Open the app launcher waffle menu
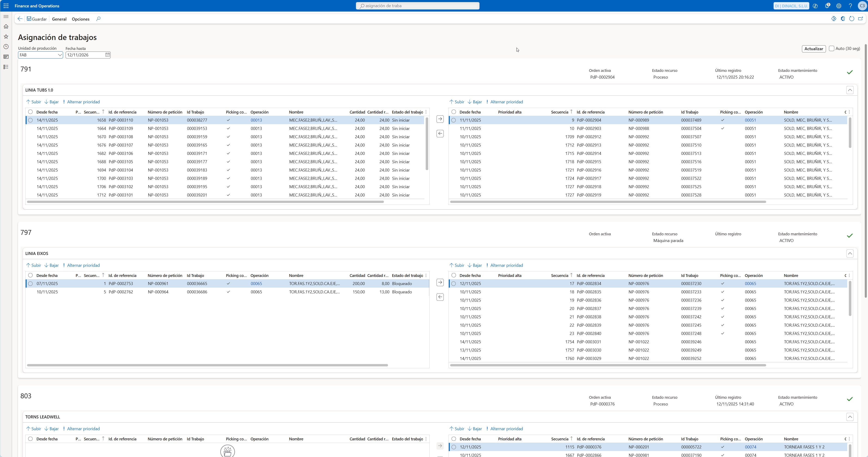 [6, 6]
